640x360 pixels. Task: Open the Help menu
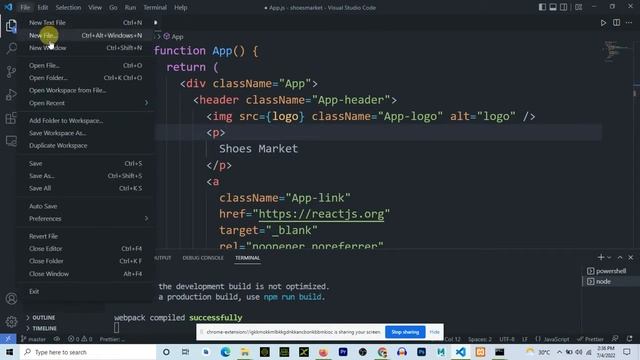coord(180,7)
